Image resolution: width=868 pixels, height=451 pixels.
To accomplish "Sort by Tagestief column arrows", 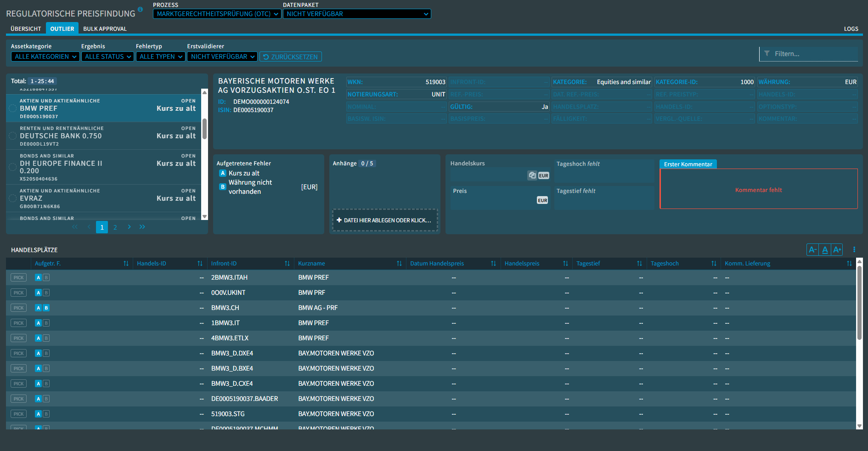I will [639, 264].
